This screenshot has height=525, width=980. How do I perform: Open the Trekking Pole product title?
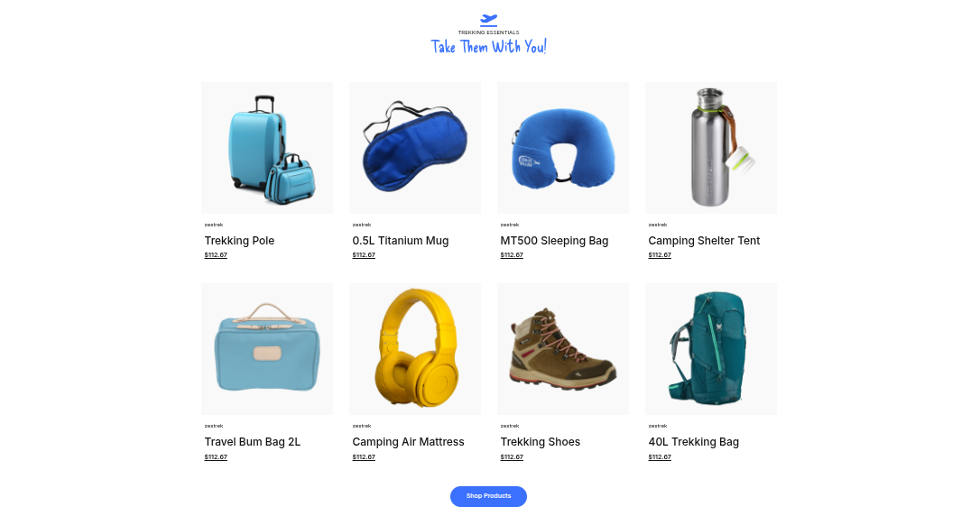[239, 241]
